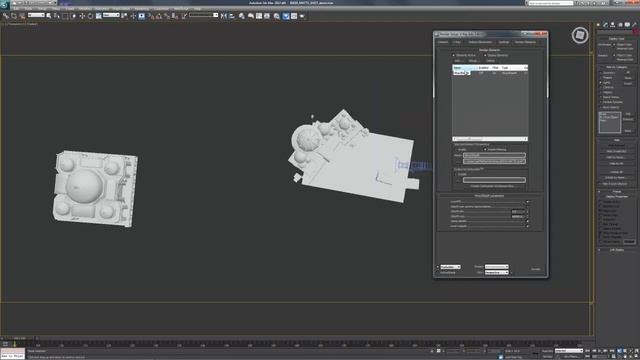Image resolution: width=640 pixels, height=360 pixels.
Task: Toggle the Snaps button
Action: [151, 16]
